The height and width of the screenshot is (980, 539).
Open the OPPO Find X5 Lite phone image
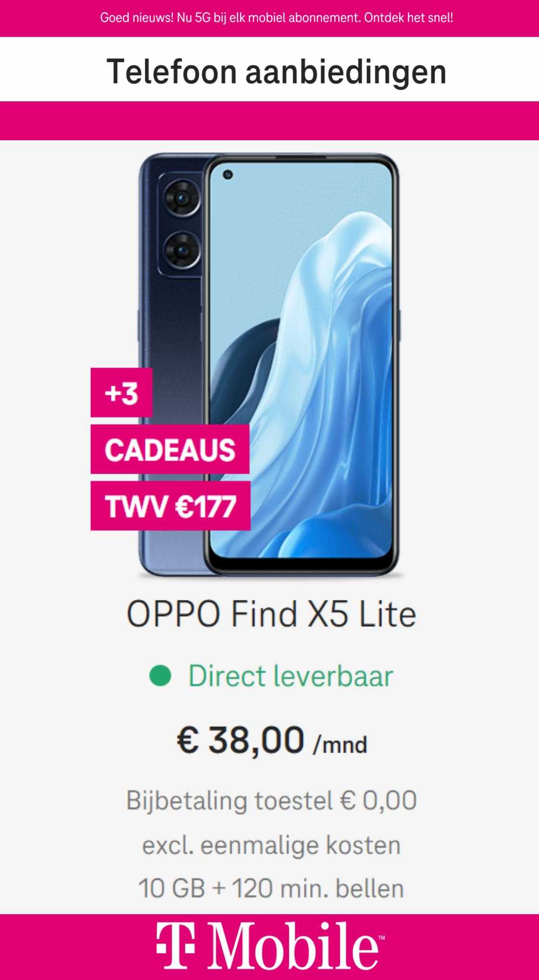point(269,365)
